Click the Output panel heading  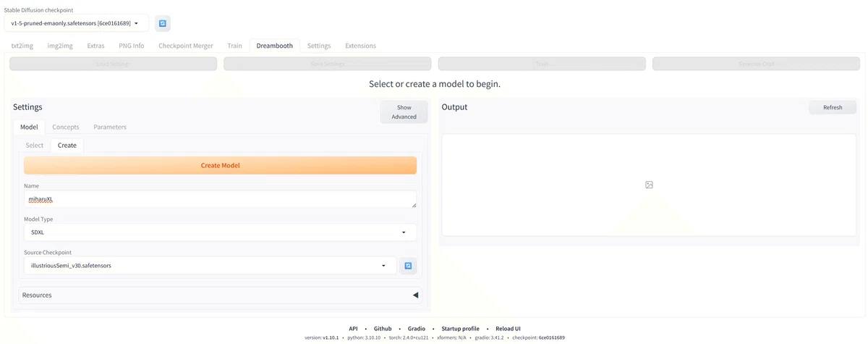pyautogui.click(x=455, y=107)
